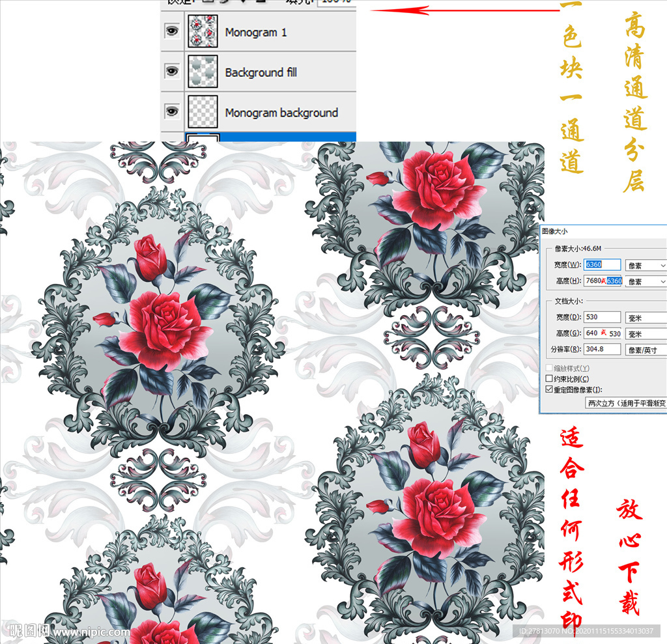Enable the 约束比例 checkbox
Screen dimensions: 667x644
point(549,378)
